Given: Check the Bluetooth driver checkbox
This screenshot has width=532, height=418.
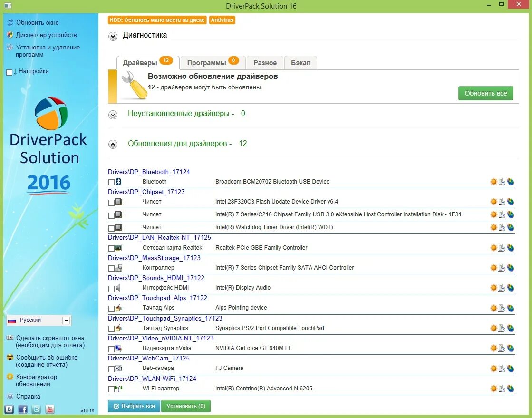Looking at the screenshot, I should 111,183.
